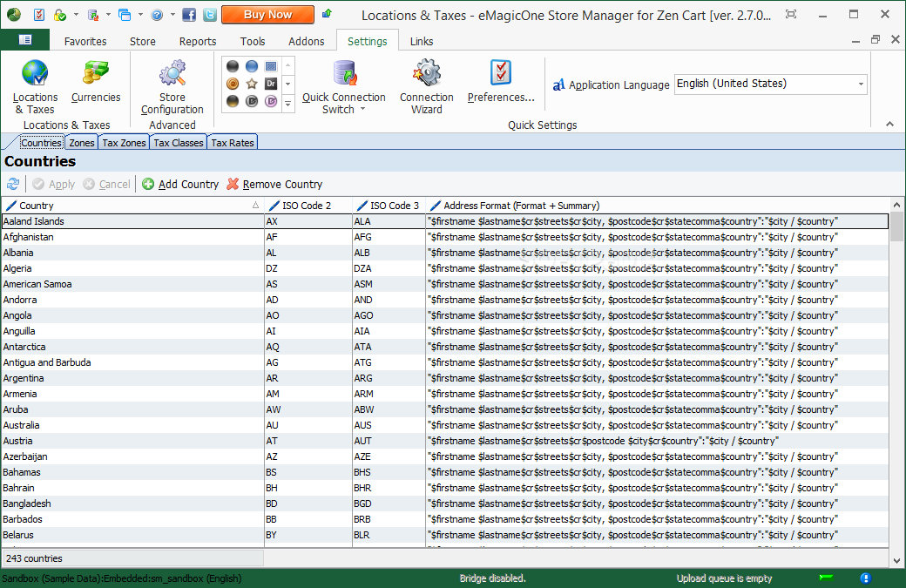
Task: Click the Quick Connection Switch database icon
Action: click(345, 73)
